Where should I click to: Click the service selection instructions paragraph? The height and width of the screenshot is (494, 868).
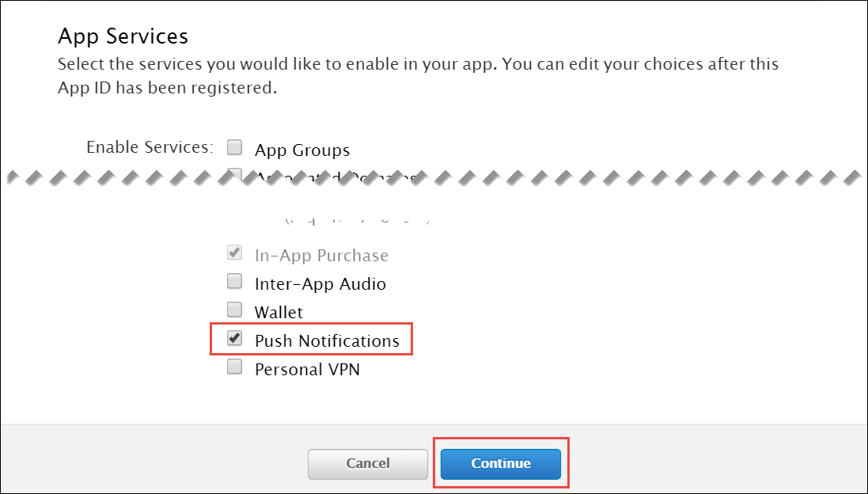[x=418, y=75]
